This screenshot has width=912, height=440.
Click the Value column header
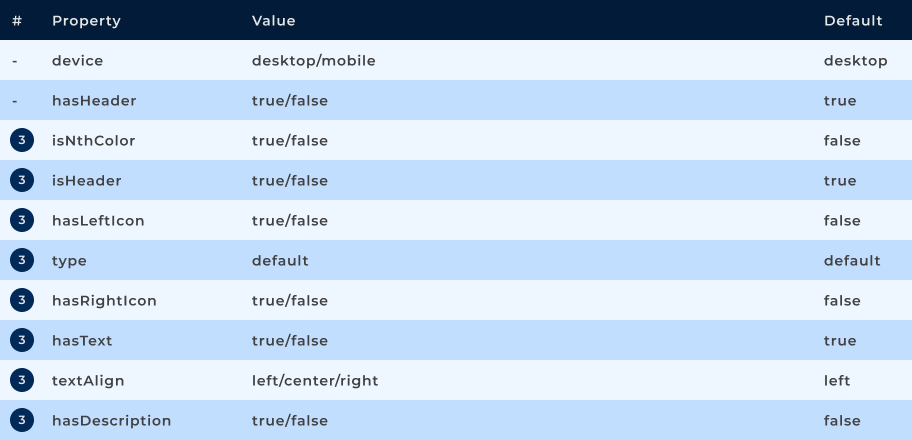(273, 21)
